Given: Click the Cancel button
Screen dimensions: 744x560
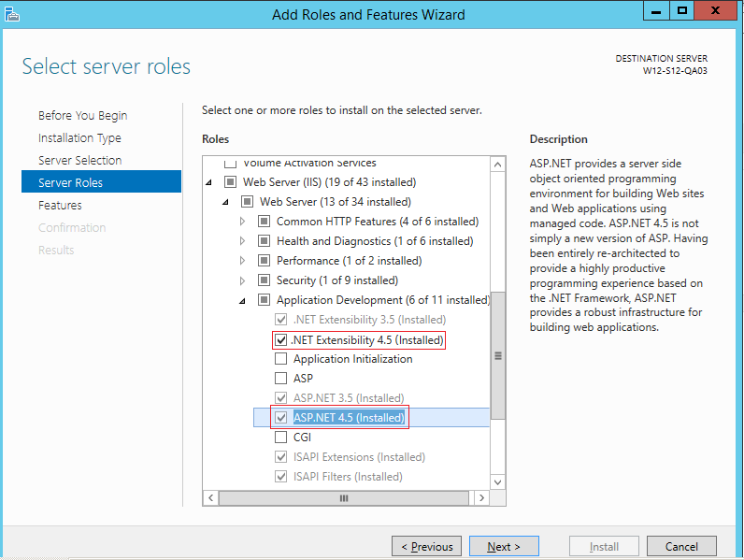Looking at the screenshot, I should tap(681, 546).
